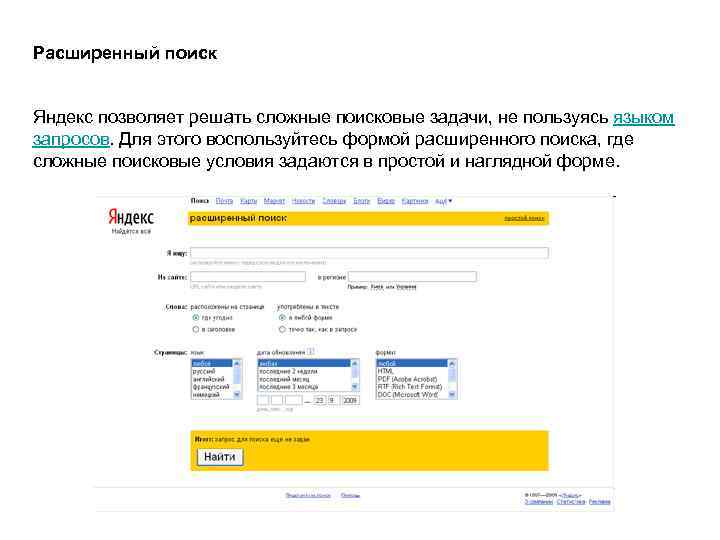This screenshot has height=540, width=720.
Task: Expand the ещё dropdown in the navigation
Action: 444,201
